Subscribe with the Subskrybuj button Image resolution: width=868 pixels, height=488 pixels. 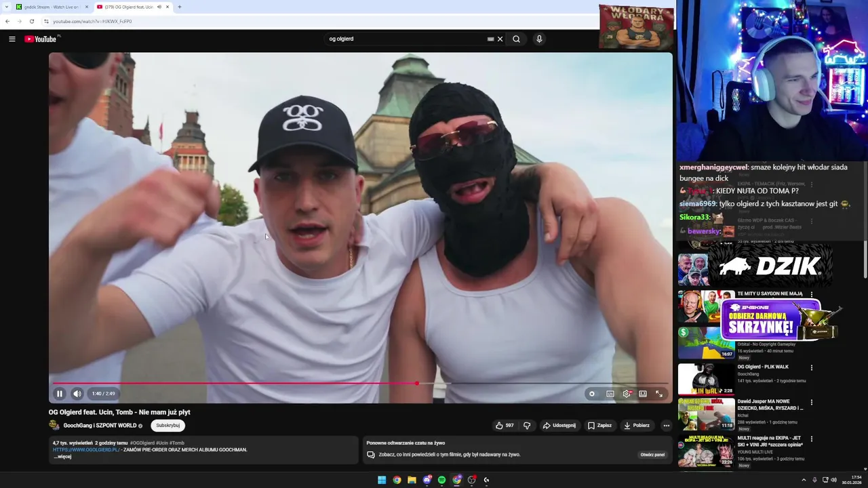pos(167,426)
